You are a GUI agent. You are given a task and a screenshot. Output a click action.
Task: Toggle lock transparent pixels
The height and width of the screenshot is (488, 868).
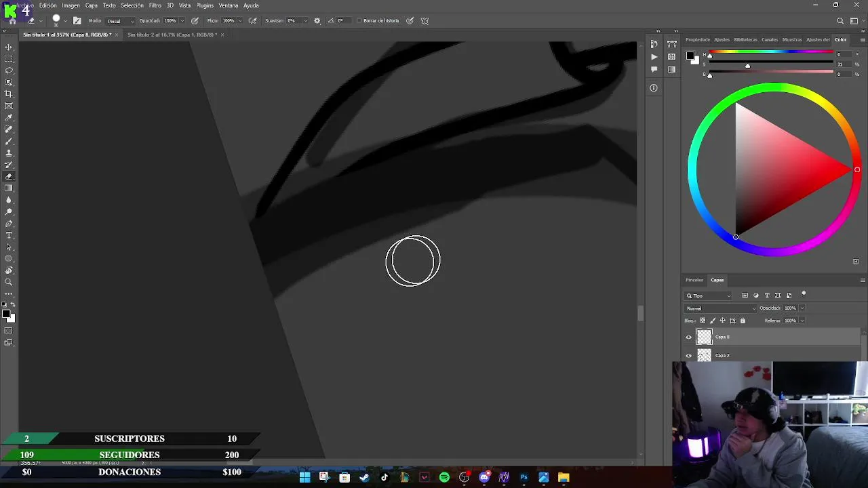point(703,321)
